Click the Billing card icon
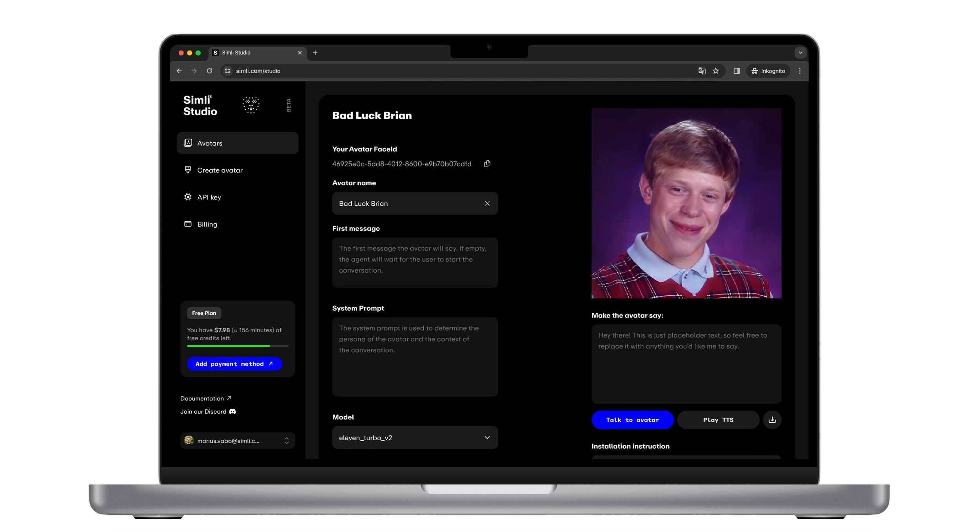The height and width of the screenshot is (532, 980). (188, 224)
